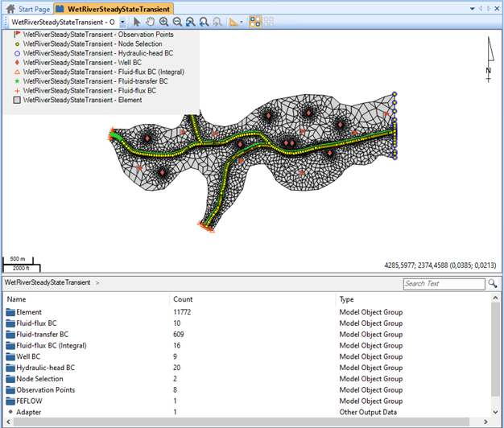504x428 pixels.
Task: Click Fluid-flux BC (Integral) legend triangle
Action: click(x=18, y=72)
